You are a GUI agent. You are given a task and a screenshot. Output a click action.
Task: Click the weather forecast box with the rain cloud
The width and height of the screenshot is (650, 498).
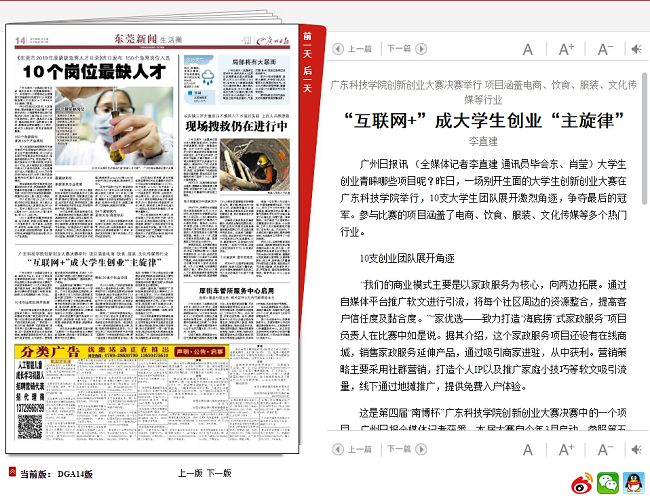(199, 80)
